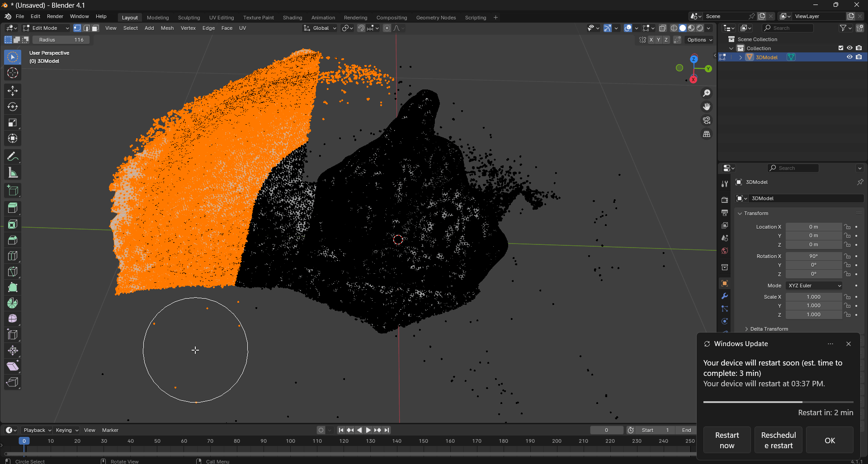The height and width of the screenshot is (464, 868).
Task: Open the Global orientation dropdown
Action: coord(320,28)
